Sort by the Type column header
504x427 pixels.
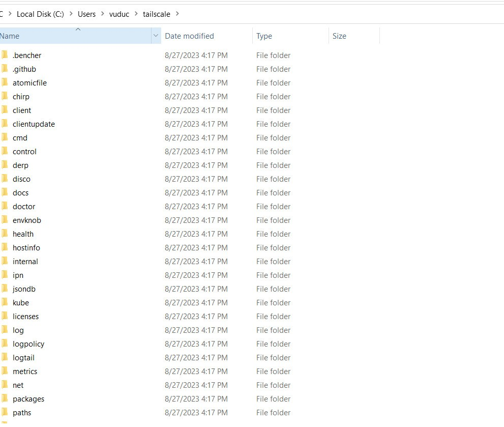coord(290,36)
